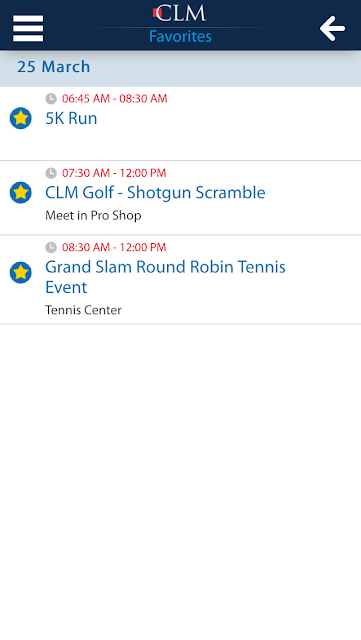Click the 08:30 AM - 12:00 PM time

(x=114, y=247)
